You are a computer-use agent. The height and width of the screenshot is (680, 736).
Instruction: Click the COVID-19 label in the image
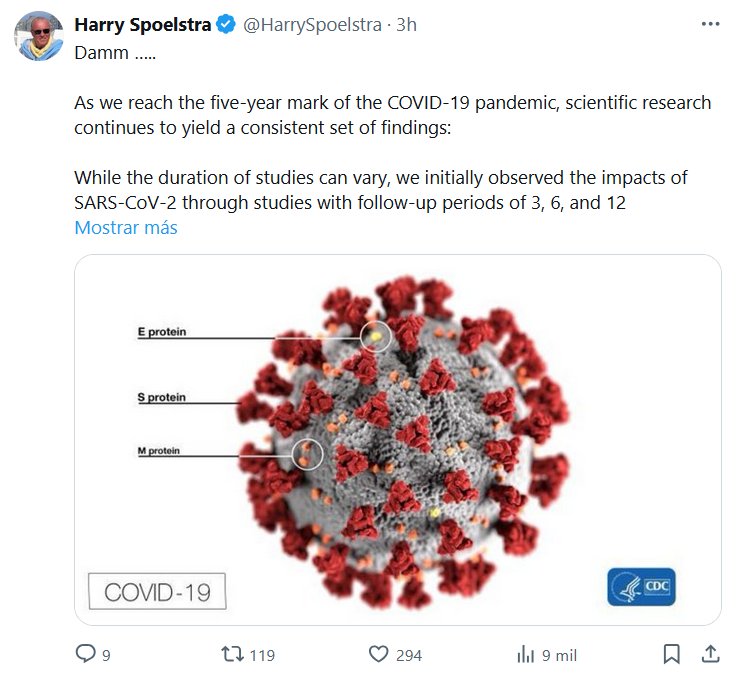pos(157,591)
